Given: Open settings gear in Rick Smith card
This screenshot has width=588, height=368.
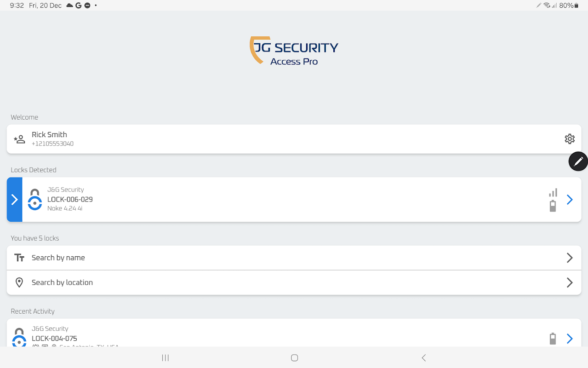Looking at the screenshot, I should tap(569, 139).
